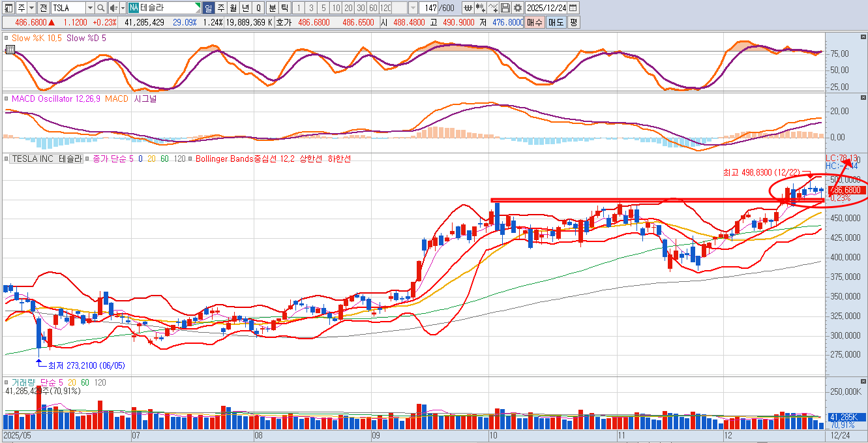Screen dimensions: 868x443
Task: Select the daily (일) chart period
Action: [208, 8]
